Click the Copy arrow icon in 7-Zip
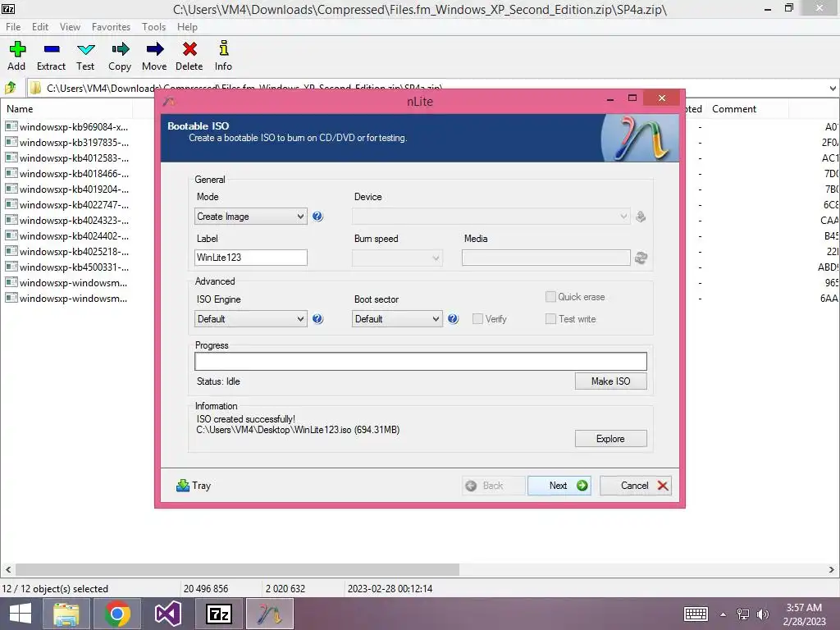This screenshot has height=630, width=840. click(120, 49)
